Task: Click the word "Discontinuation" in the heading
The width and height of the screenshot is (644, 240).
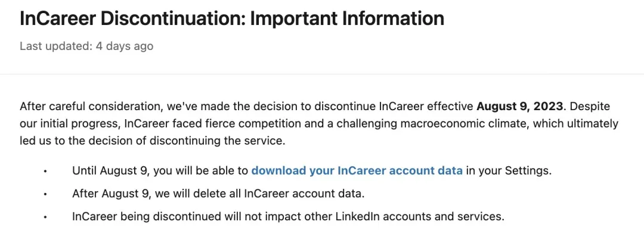Action: point(172,18)
